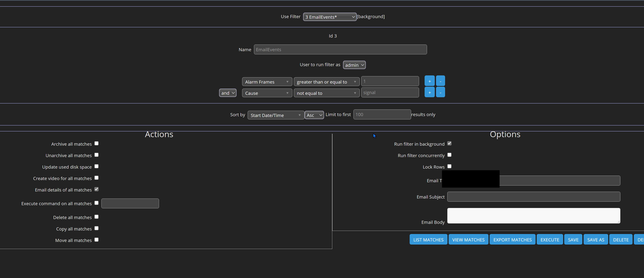The width and height of the screenshot is (644, 278).
Task: Enable Create video for all matches
Action: pos(97,178)
